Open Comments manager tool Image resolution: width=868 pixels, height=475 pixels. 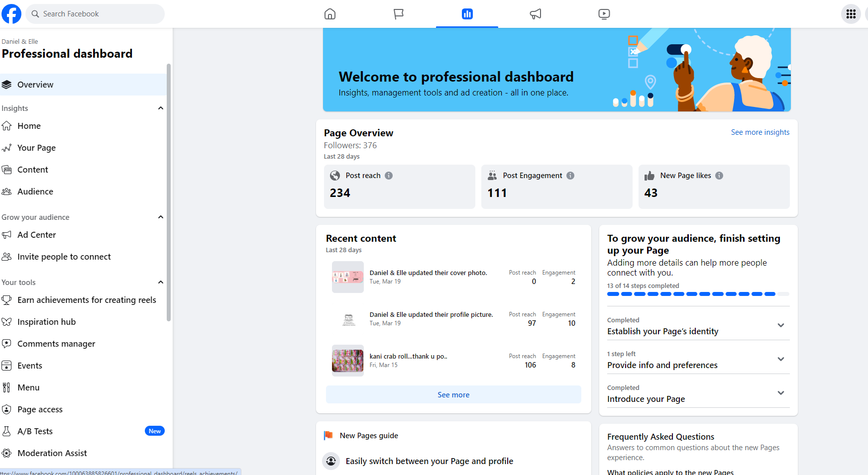[x=83, y=344]
